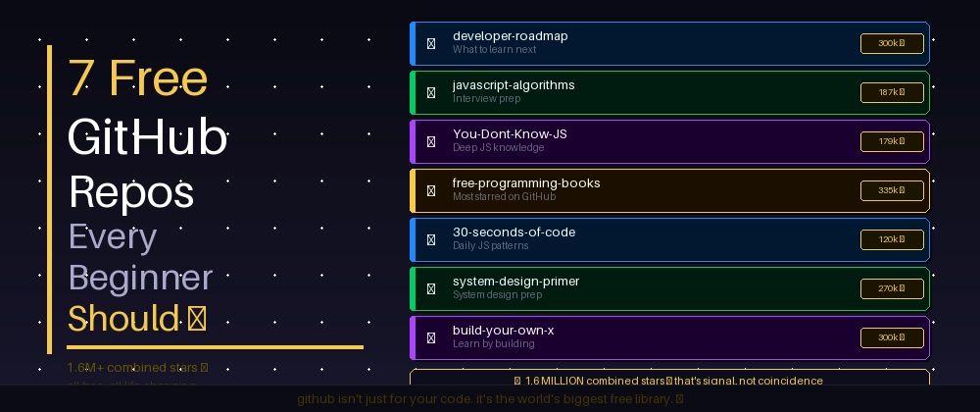Click the emoji glyph after the word Should
This screenshot has width=980, height=412.
(197, 319)
